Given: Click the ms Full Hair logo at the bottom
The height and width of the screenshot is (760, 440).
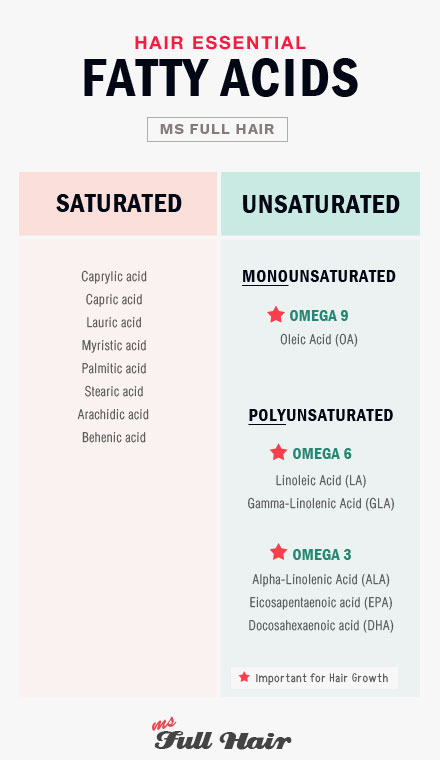Looking at the screenshot, I should [x=222, y=735].
